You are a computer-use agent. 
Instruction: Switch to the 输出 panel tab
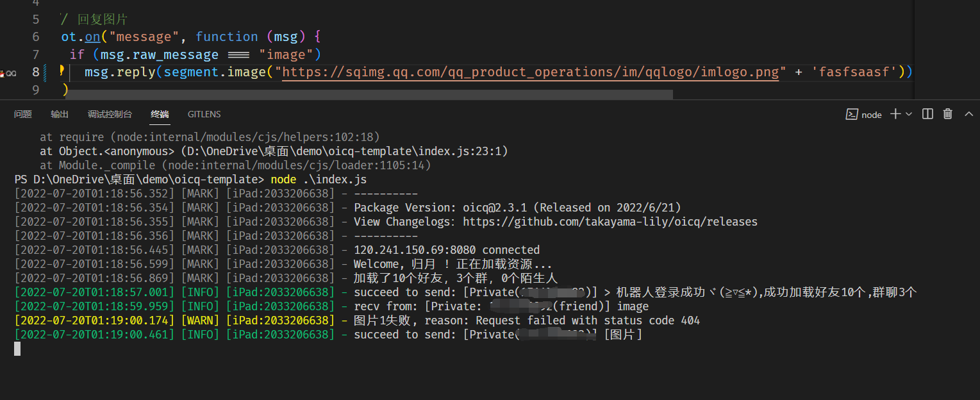tap(60, 114)
